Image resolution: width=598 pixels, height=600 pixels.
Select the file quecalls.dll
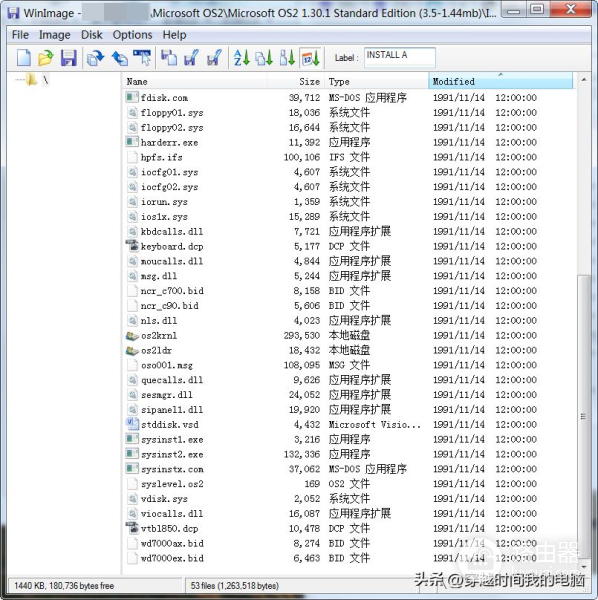click(172, 380)
